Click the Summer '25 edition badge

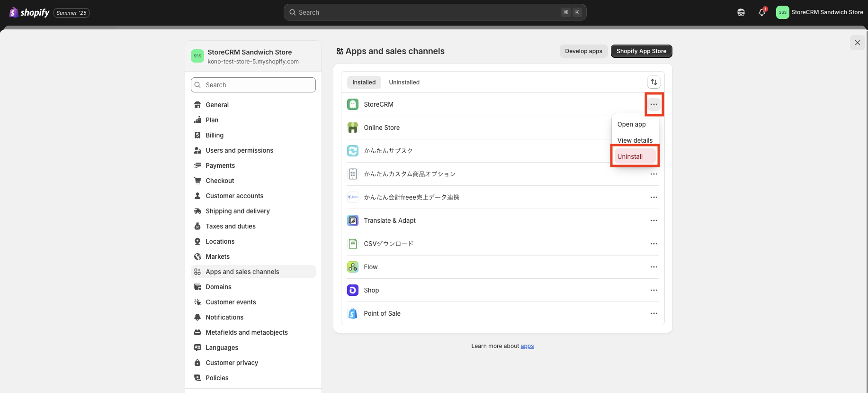72,13
